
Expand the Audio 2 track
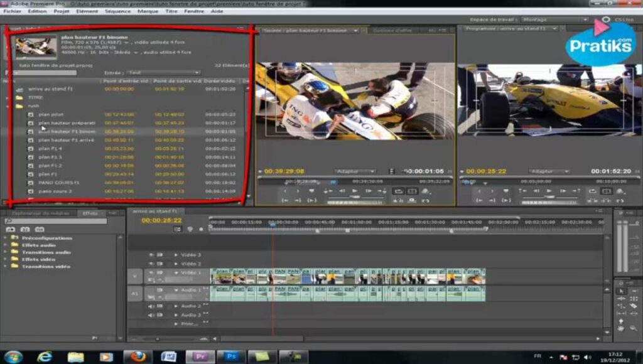tap(176, 306)
